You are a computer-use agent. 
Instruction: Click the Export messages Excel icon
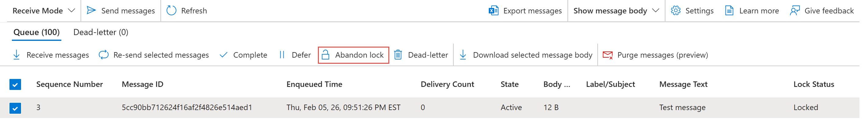(x=493, y=10)
